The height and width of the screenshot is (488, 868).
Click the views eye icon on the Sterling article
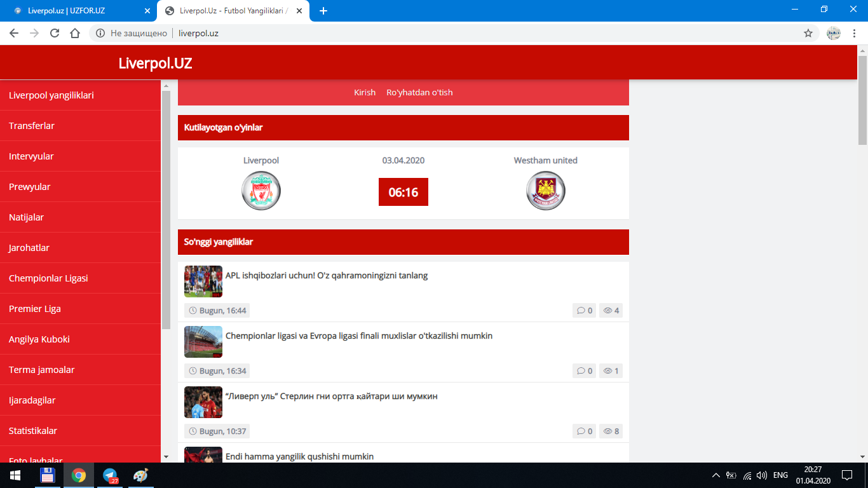[x=607, y=431]
